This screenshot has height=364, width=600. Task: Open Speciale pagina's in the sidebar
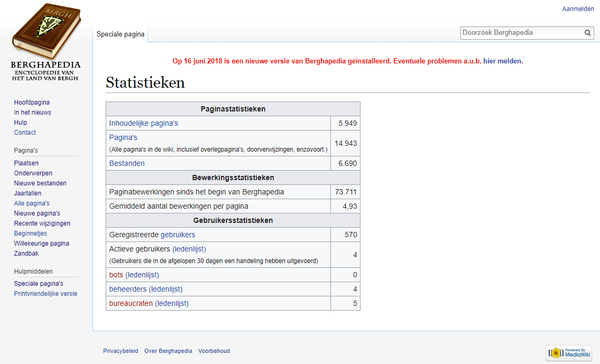(x=39, y=284)
